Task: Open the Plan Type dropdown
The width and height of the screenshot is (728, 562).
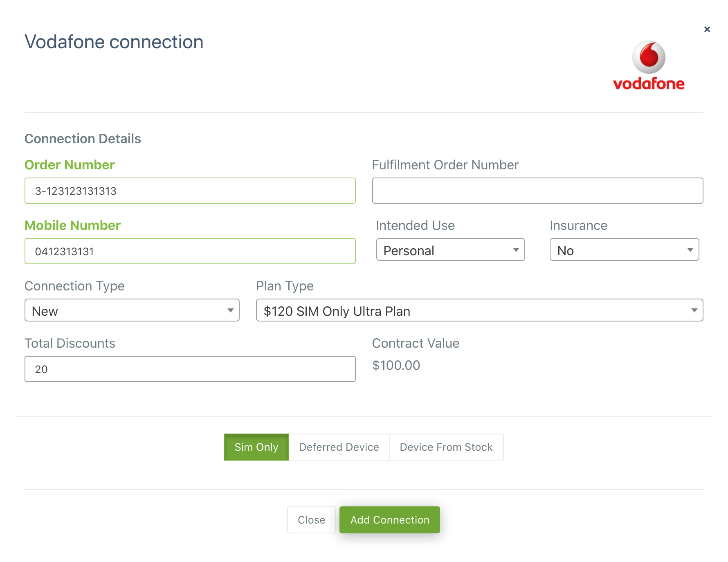Action: tap(480, 310)
